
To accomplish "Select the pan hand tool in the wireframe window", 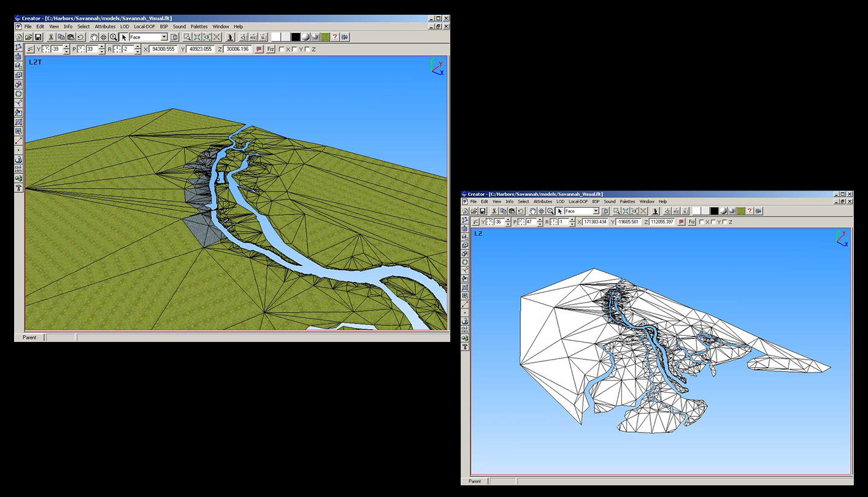I will 532,211.
